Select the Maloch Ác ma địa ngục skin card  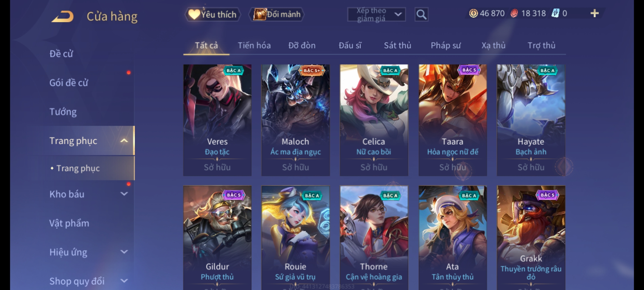click(x=295, y=120)
